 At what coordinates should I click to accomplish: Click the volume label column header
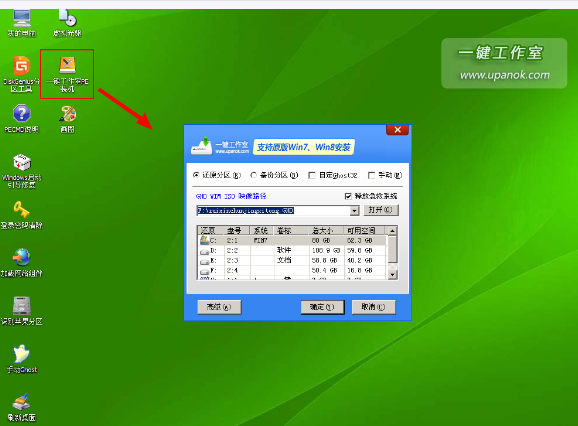[291, 231]
